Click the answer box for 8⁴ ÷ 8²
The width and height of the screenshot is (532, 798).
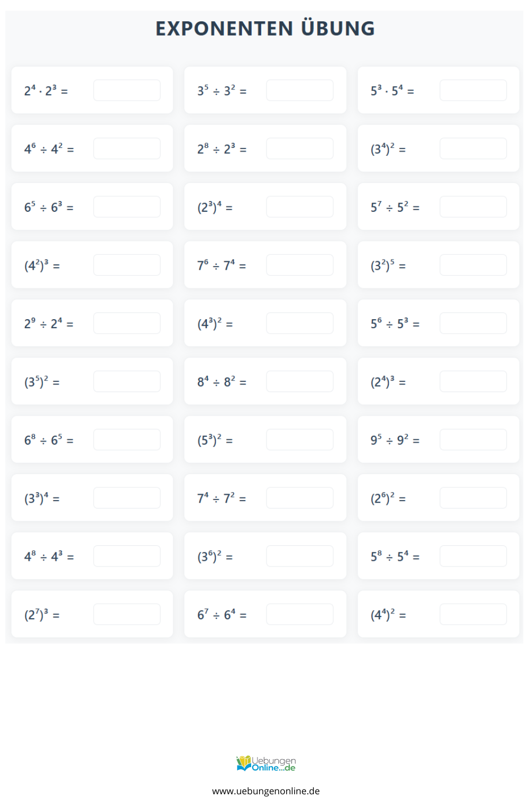pos(300,381)
